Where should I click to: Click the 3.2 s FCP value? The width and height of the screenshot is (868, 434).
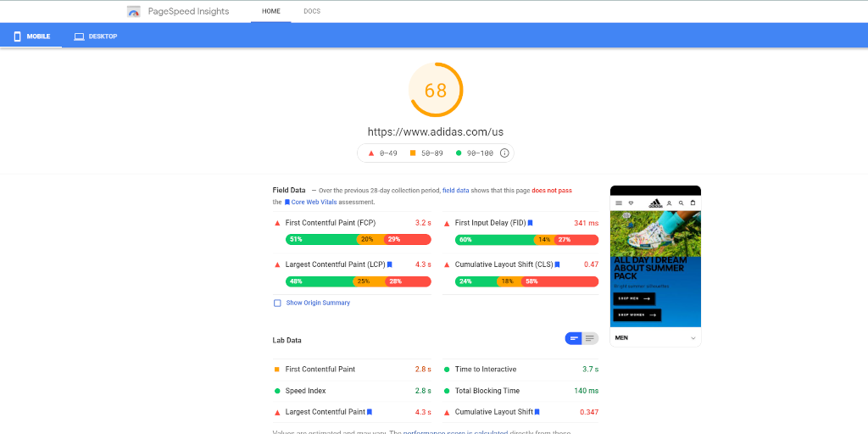(x=423, y=223)
